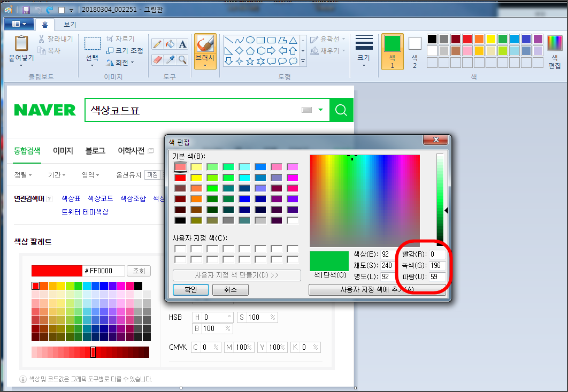
Task: Click the luminosity slider arrow in color dialog
Action: 446,210
